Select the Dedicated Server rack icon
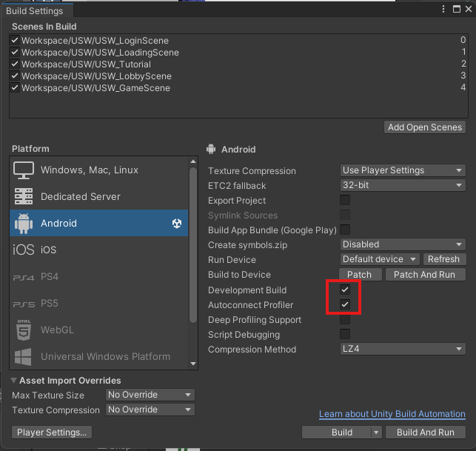476x451 pixels. [x=24, y=196]
